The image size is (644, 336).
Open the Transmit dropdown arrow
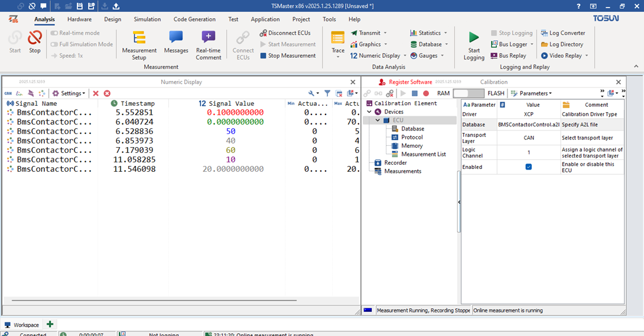coord(385,33)
